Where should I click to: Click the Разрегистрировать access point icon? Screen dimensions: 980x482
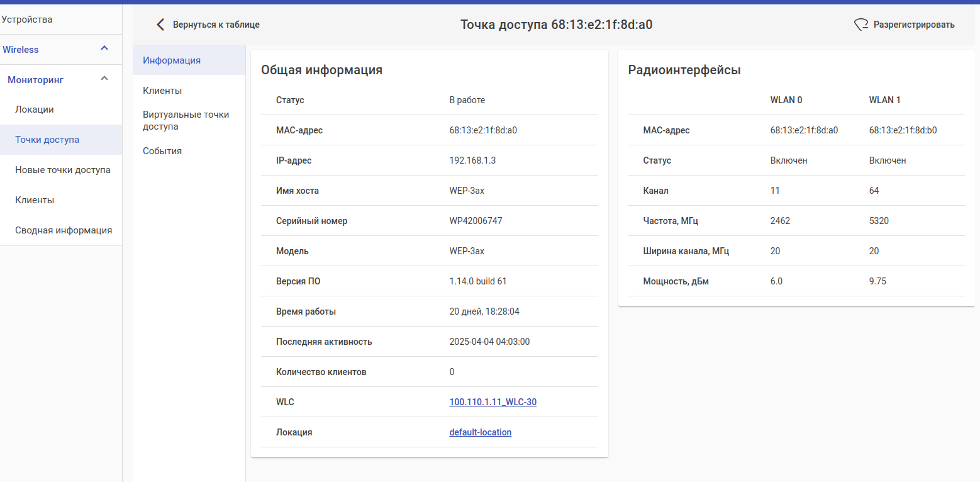pos(861,25)
